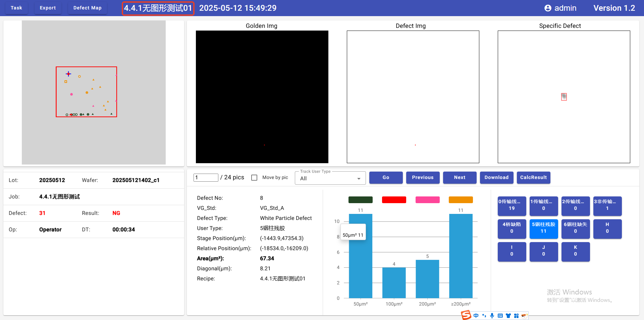Select the 5铟柱残胶 defect category tile
Image resolution: width=644 pixels, height=320 pixels.
[x=543, y=228]
